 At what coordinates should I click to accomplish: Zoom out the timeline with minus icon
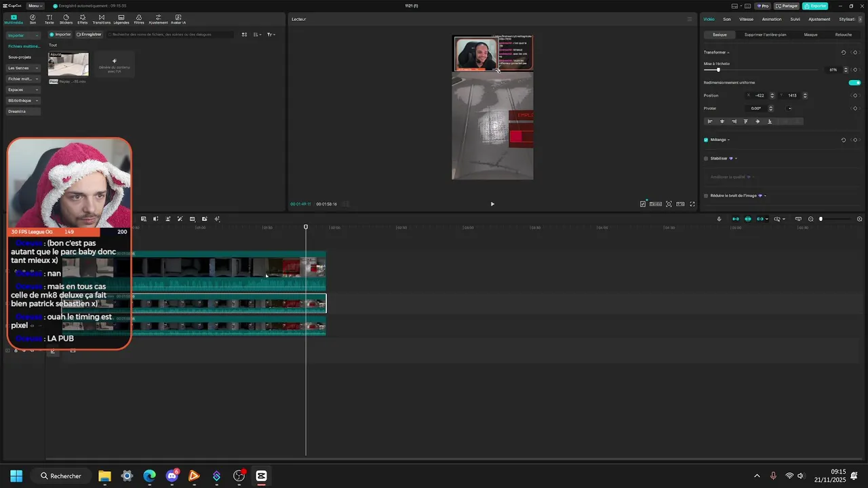click(x=811, y=219)
